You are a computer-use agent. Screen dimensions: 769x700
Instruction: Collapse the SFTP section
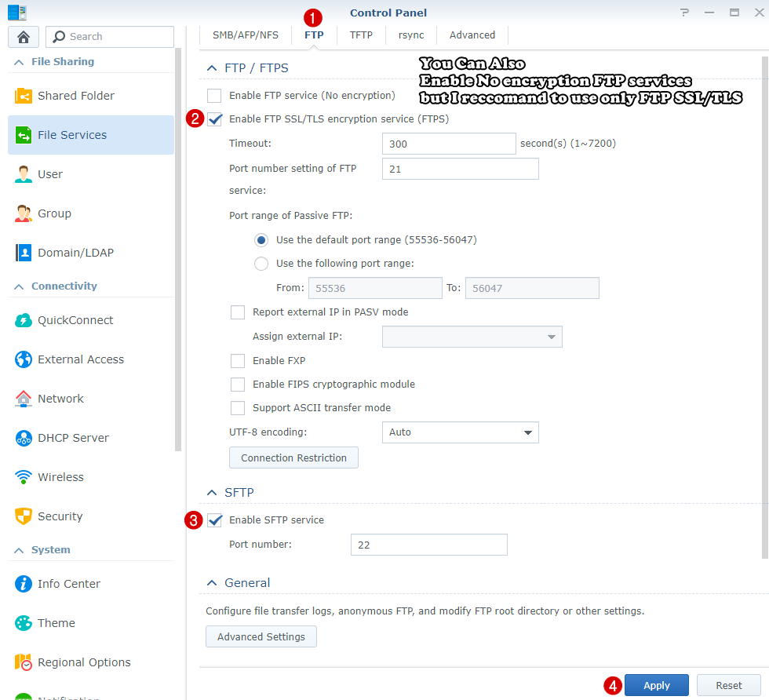pyautogui.click(x=210, y=492)
